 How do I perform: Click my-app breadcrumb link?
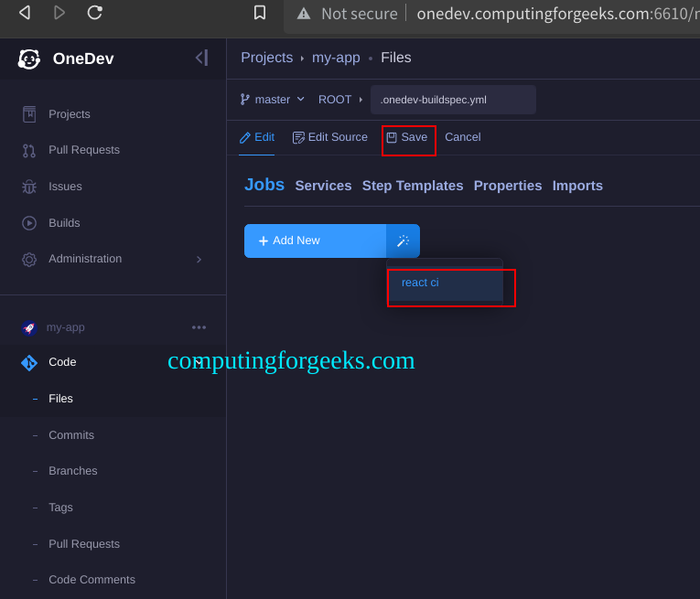pyautogui.click(x=336, y=58)
